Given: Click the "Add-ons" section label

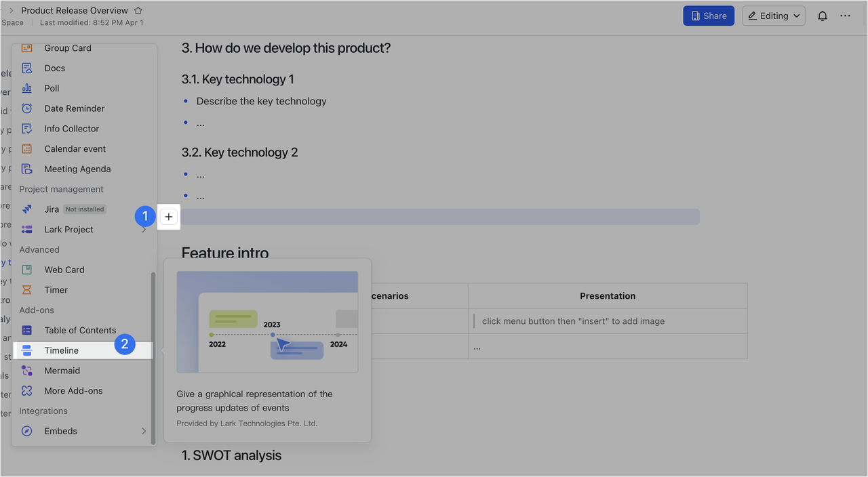Looking at the screenshot, I should click(x=37, y=310).
